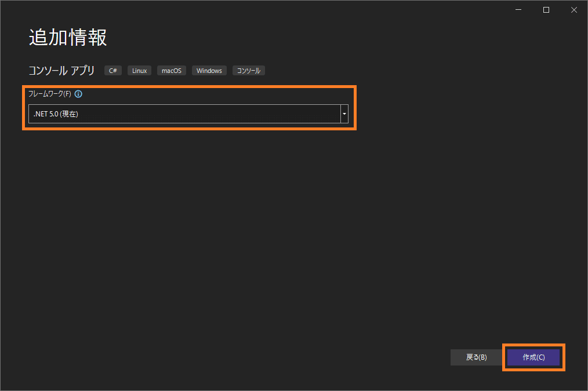Select the .NET 5.0 framework combo box

click(188, 114)
